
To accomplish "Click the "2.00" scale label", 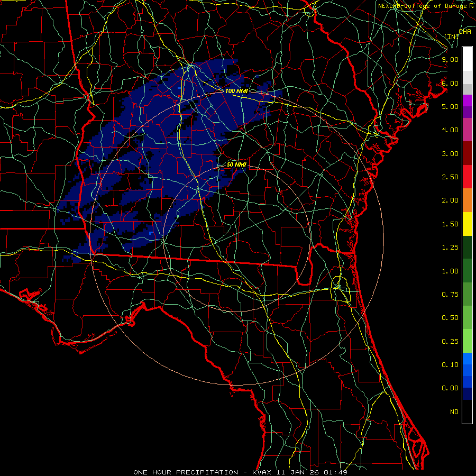I will pyautogui.click(x=450, y=200).
